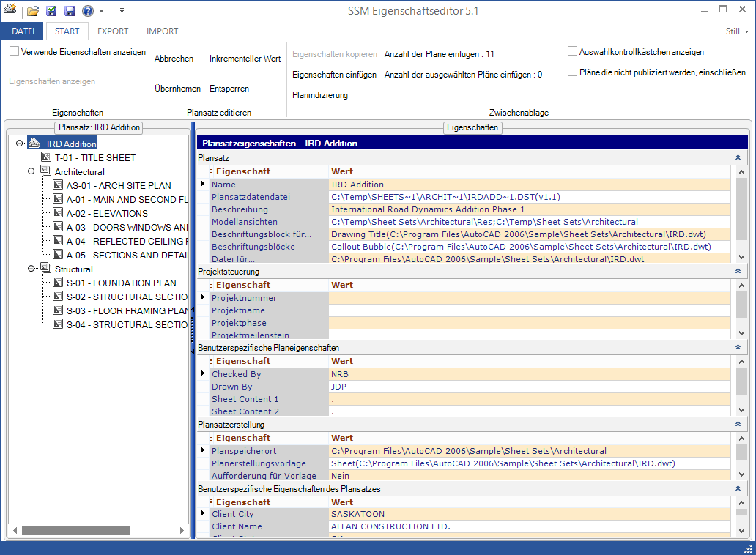The image size is (756, 555).
Task: Click the sheet icon beside S-04 - STRUCTURAL SECTIO
Action: click(58, 324)
